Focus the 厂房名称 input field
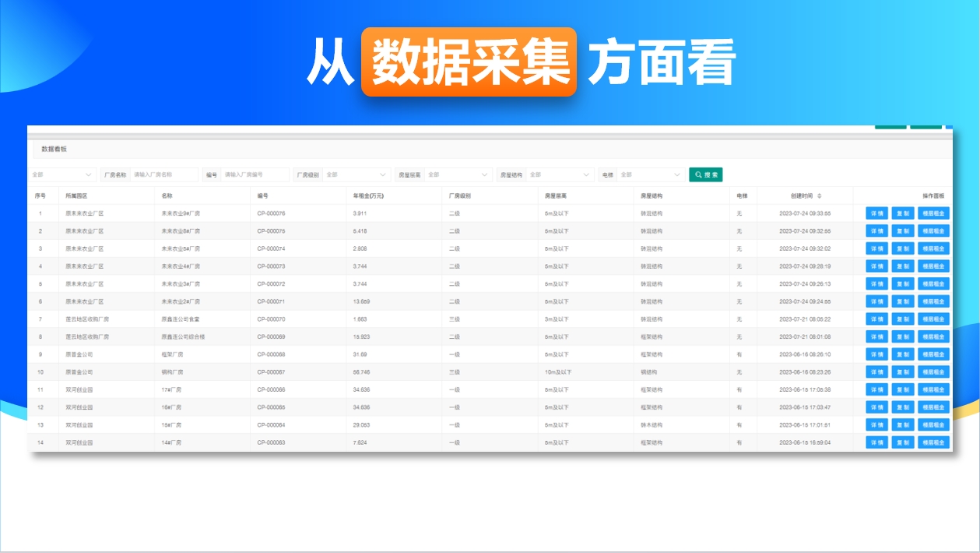 (x=164, y=174)
